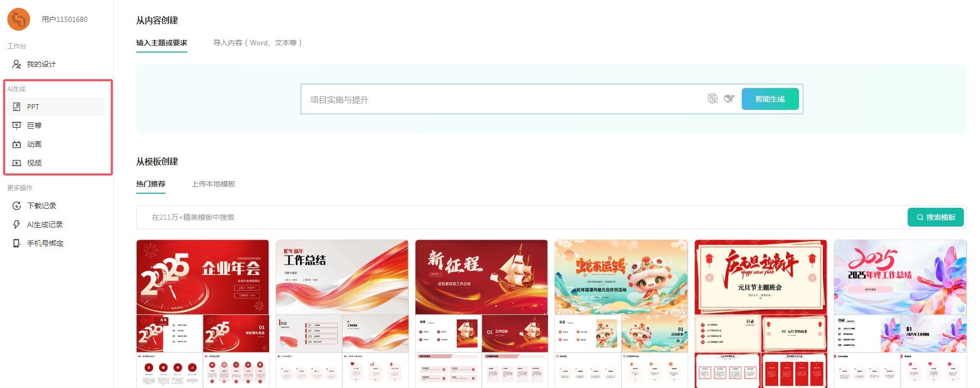
Task: Switch to the 上传本地模板 tab
Action: pyautogui.click(x=213, y=184)
